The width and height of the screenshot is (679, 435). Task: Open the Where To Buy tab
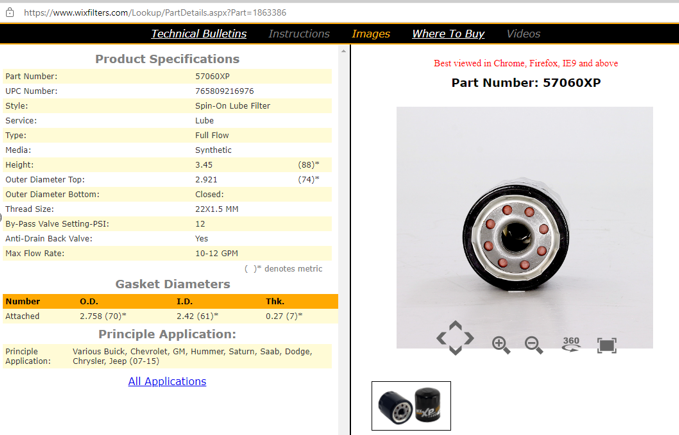tap(448, 34)
